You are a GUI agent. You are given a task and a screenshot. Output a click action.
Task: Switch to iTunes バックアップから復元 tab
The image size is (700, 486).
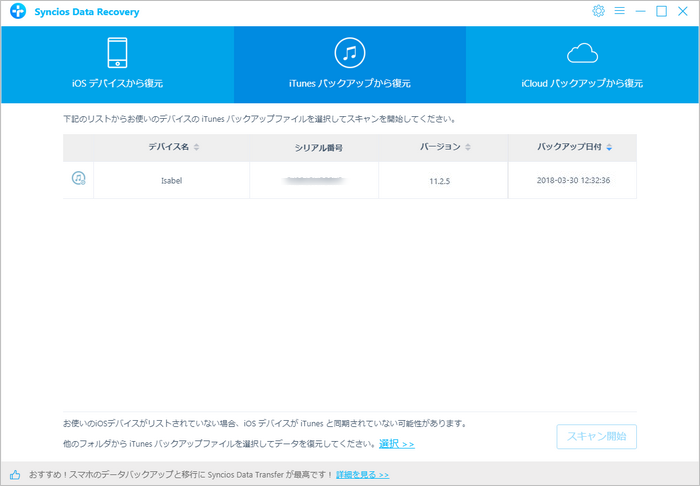tap(350, 65)
